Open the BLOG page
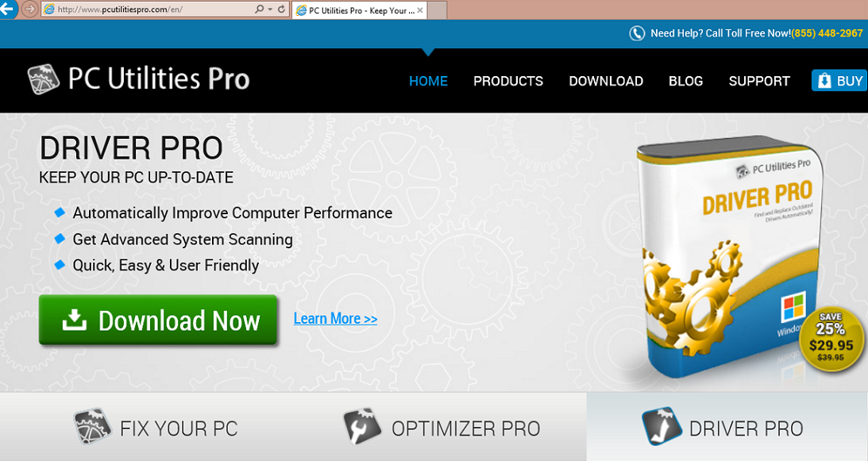The image size is (868, 461). point(686,82)
